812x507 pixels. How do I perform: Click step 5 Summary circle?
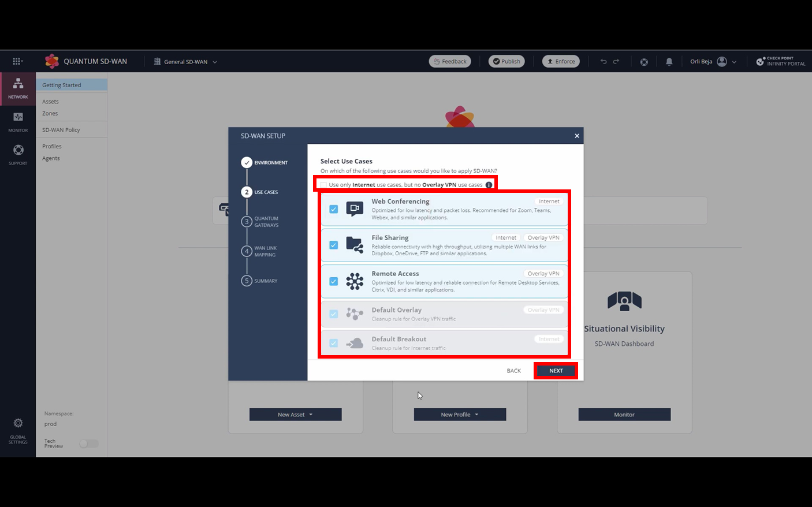coord(247,281)
